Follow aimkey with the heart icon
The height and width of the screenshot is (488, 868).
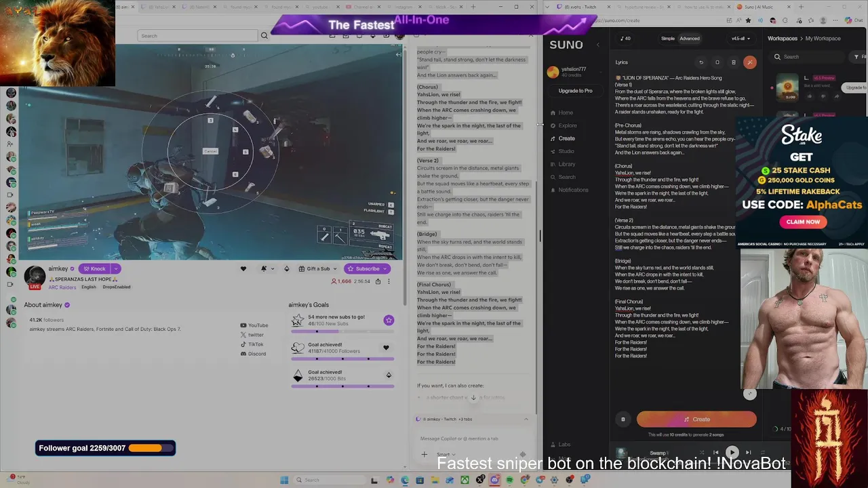tap(243, 269)
